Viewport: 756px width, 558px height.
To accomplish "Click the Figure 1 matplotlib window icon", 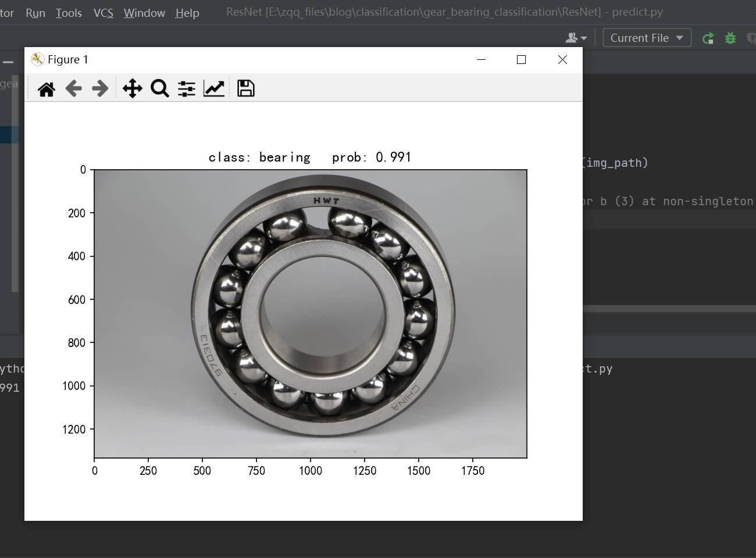I will pos(37,60).
